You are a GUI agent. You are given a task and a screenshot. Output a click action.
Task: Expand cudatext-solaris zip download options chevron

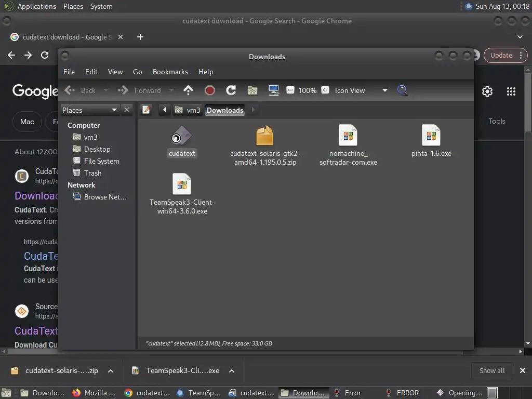click(111, 371)
